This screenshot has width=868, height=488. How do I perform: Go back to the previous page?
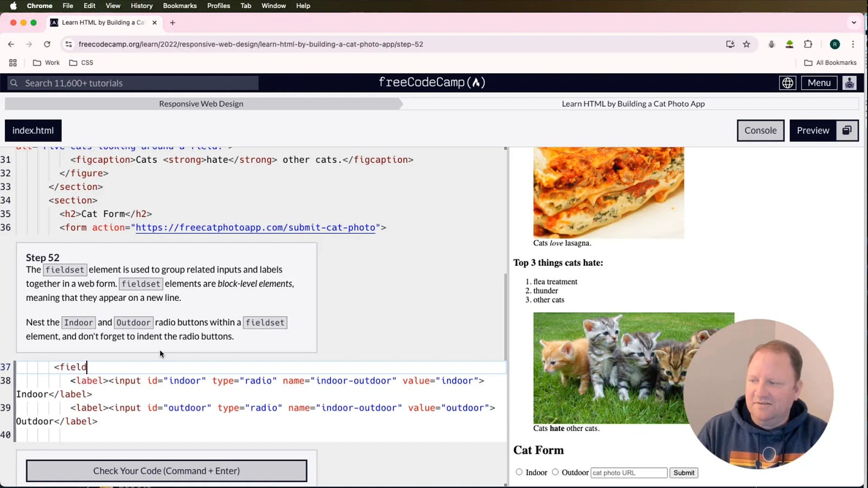(11, 44)
